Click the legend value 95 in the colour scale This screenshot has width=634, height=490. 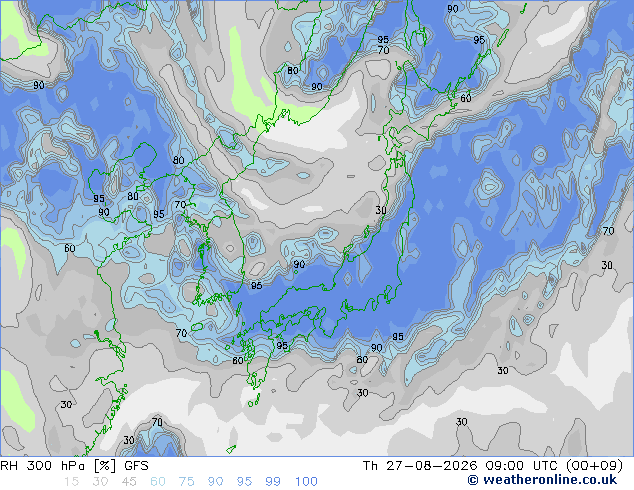click(244, 482)
